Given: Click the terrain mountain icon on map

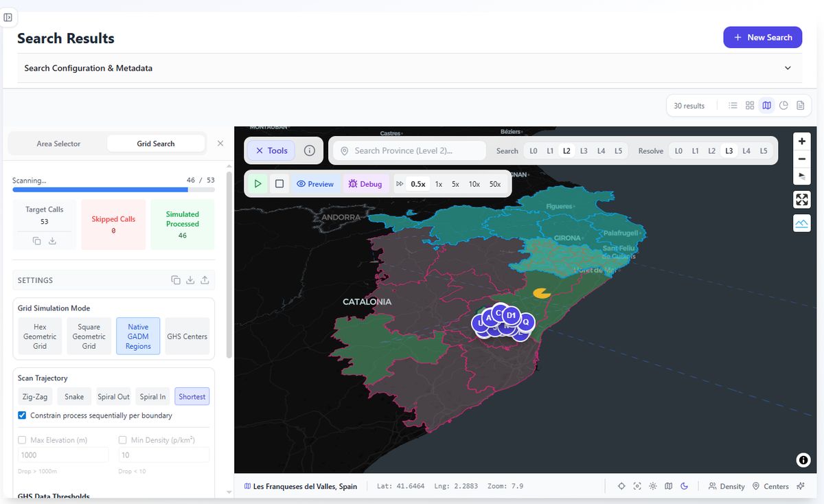Looking at the screenshot, I should pos(802,223).
